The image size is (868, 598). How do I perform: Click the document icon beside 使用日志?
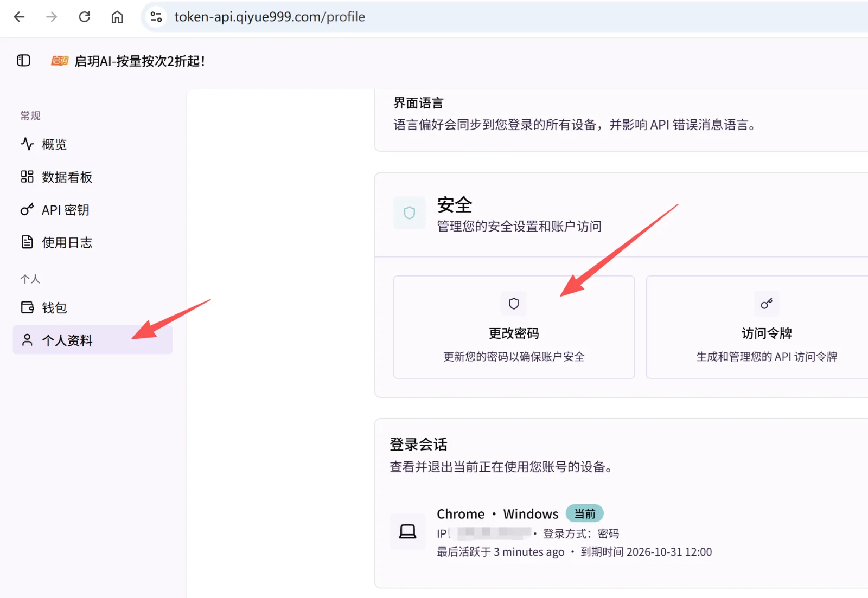27,242
